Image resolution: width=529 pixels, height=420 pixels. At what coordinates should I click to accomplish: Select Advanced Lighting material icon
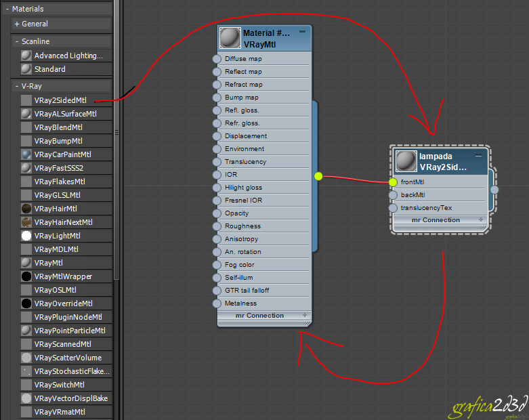point(26,56)
